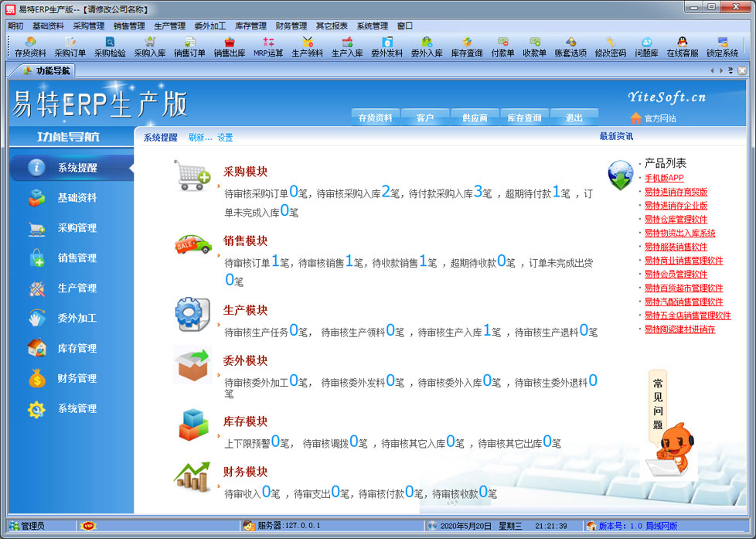
Task: Click the 采购订单 toolbar icon
Action: [70, 47]
